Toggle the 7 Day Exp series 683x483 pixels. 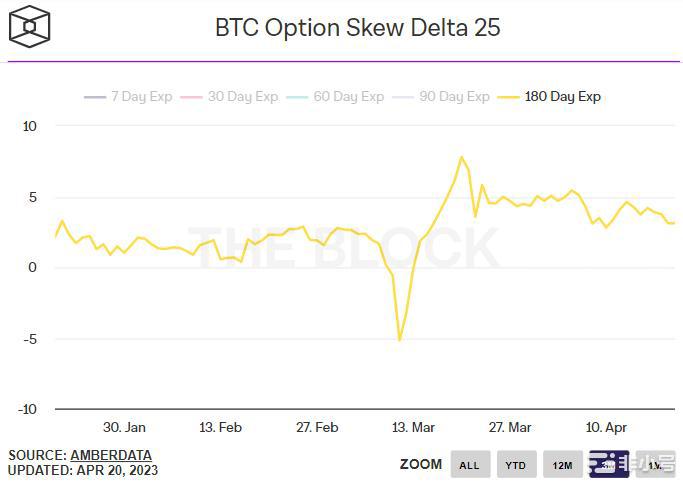pyautogui.click(x=128, y=97)
